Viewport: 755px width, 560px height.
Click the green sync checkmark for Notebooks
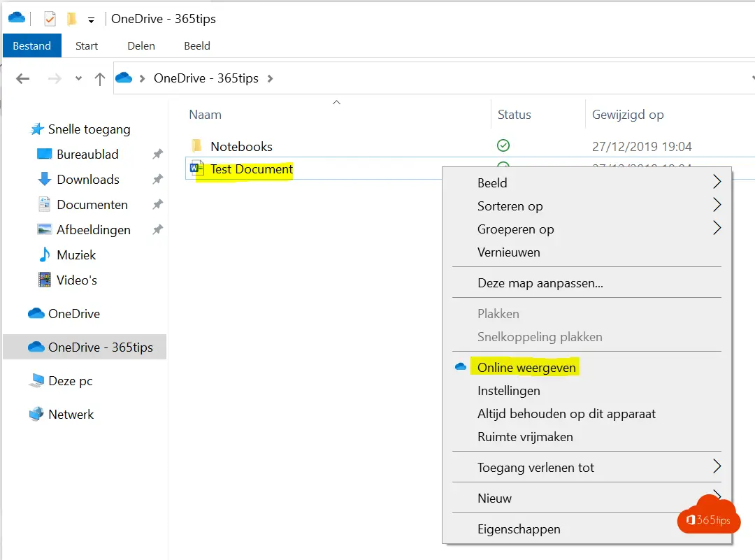coord(503,145)
